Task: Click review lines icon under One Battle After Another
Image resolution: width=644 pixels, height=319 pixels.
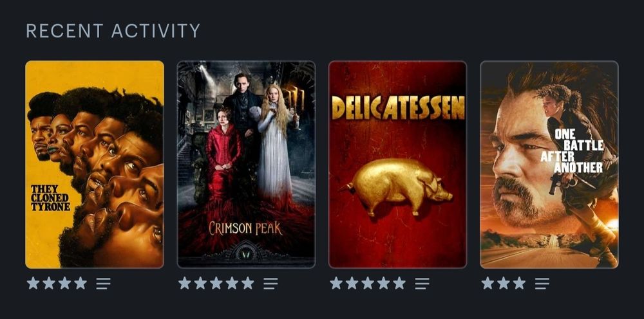Action: point(542,284)
